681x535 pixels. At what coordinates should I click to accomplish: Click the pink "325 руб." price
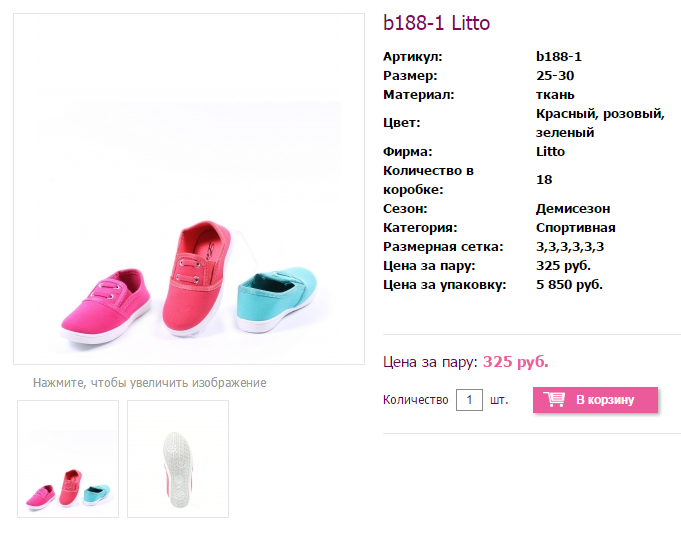tap(515, 361)
